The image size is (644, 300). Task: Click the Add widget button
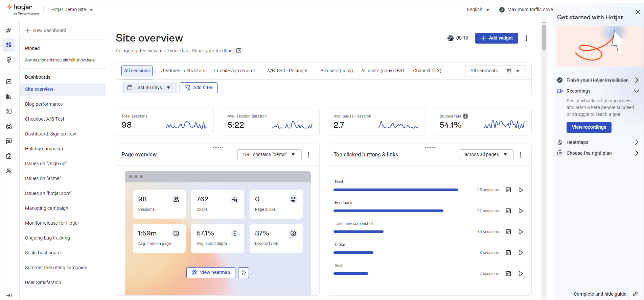pos(497,38)
